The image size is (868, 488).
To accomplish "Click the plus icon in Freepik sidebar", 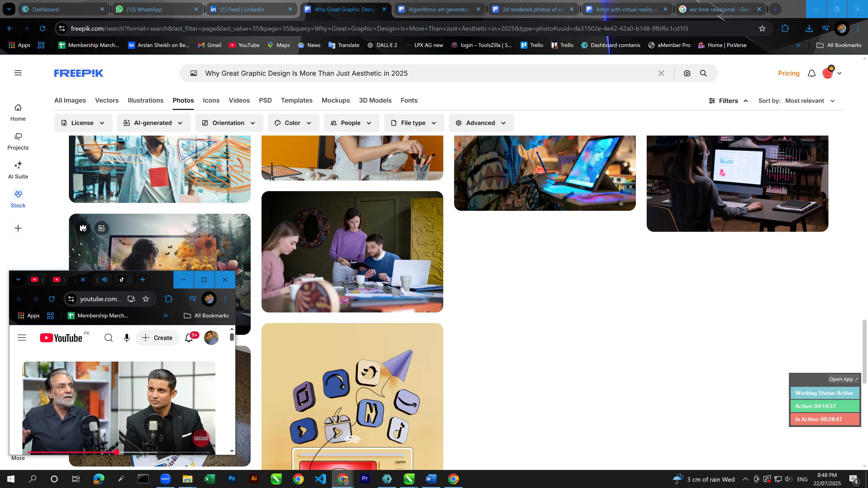I will pyautogui.click(x=18, y=228).
